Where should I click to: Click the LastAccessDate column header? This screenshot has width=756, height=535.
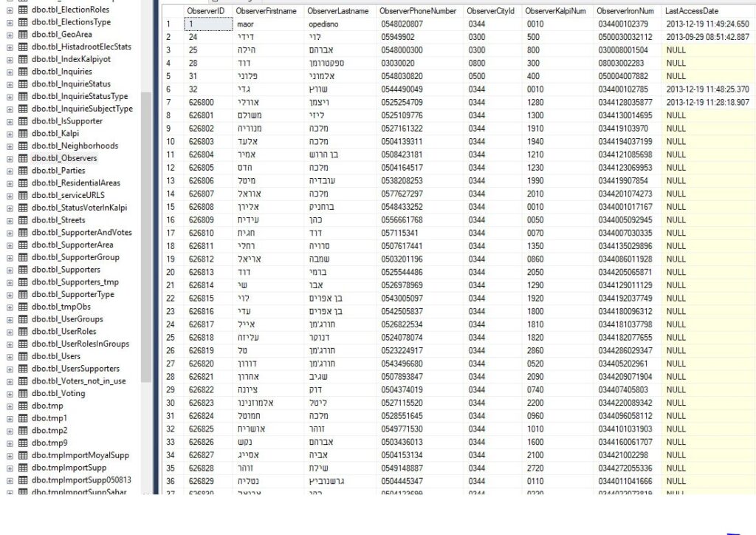[x=690, y=12]
